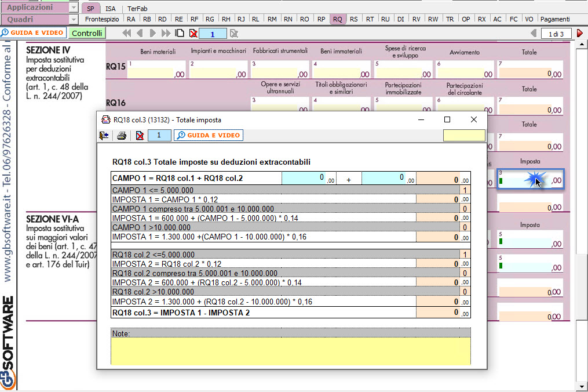The width and height of the screenshot is (588, 392).
Task: Open the Pagamenti tab
Action: coord(555,19)
